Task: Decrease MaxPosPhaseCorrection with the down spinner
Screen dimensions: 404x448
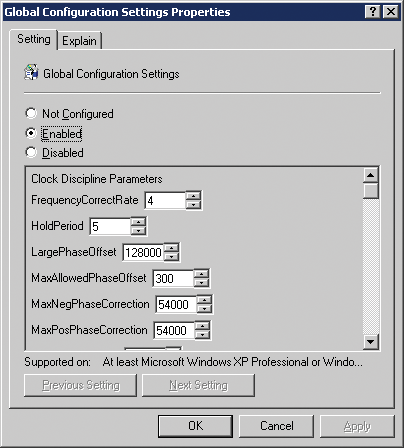Action: (x=202, y=335)
